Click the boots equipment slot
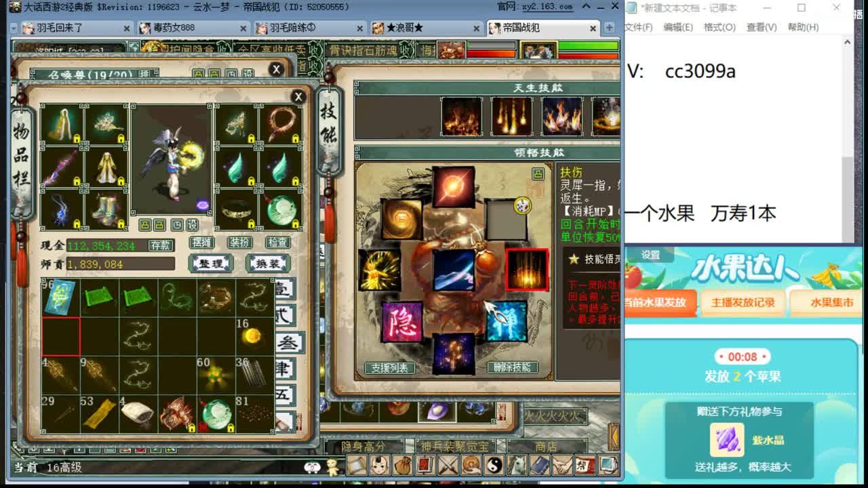 point(106,210)
